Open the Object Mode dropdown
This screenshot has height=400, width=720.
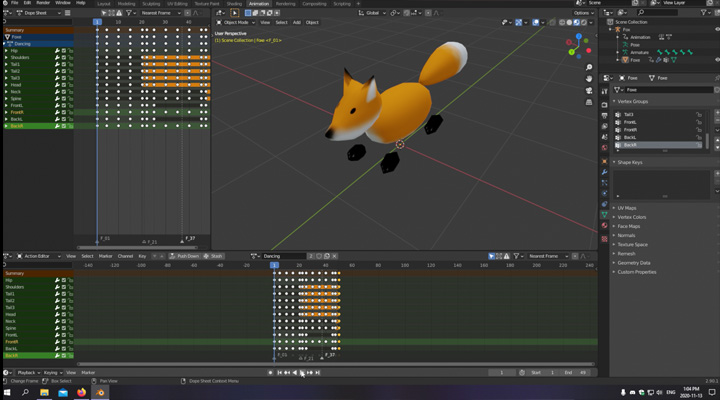236,22
